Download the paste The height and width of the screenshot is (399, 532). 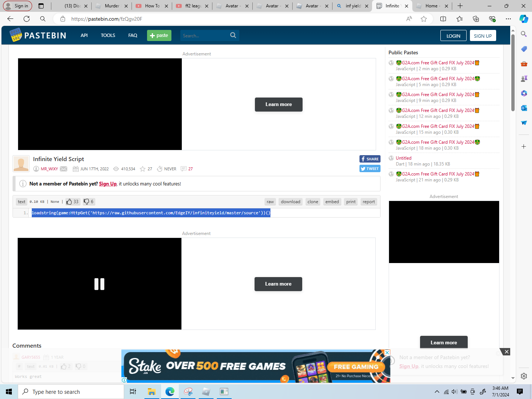[x=290, y=202]
